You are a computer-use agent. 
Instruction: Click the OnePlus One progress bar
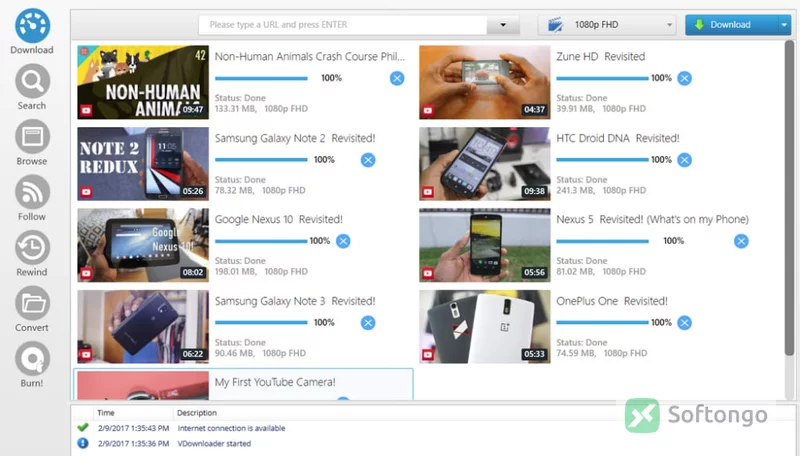click(603, 322)
